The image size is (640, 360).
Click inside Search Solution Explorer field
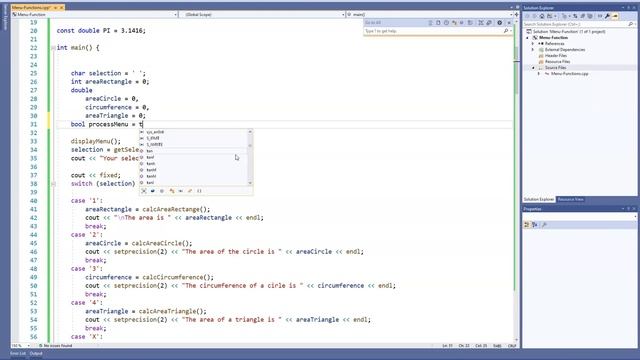[x=575, y=24]
